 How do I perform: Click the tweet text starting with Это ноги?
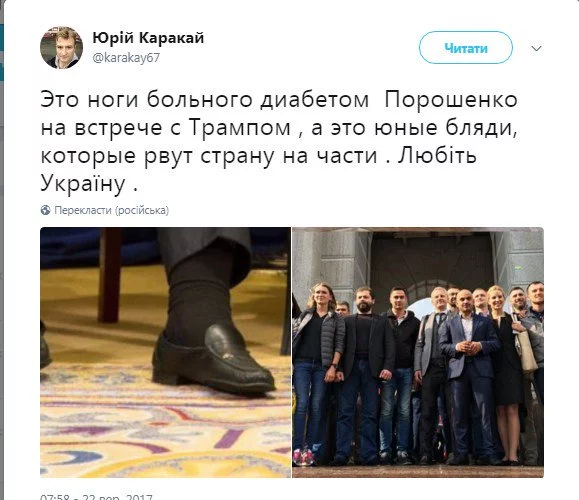[279, 141]
